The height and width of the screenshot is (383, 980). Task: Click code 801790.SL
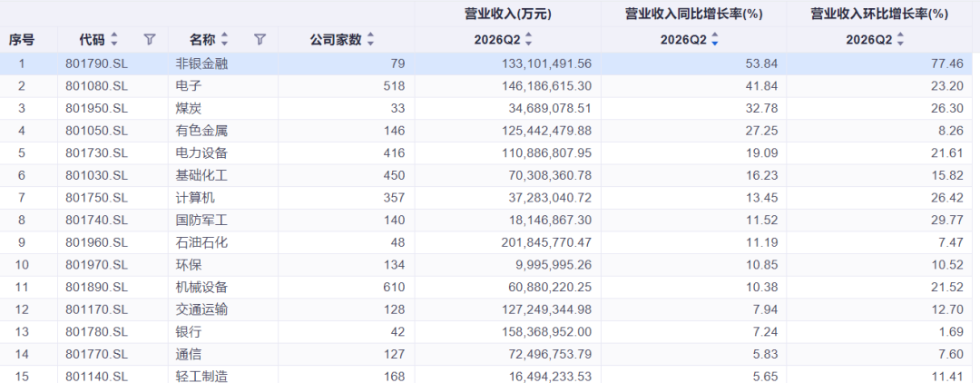click(x=96, y=64)
